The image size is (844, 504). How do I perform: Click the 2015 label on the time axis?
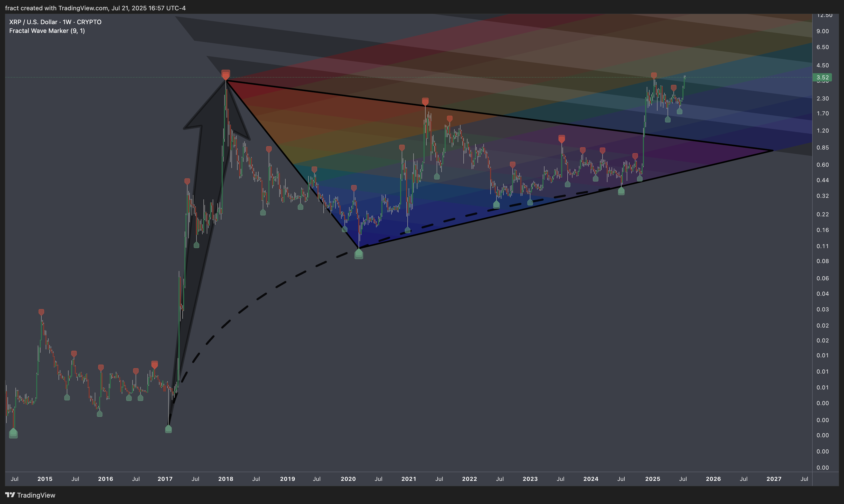[x=45, y=479]
